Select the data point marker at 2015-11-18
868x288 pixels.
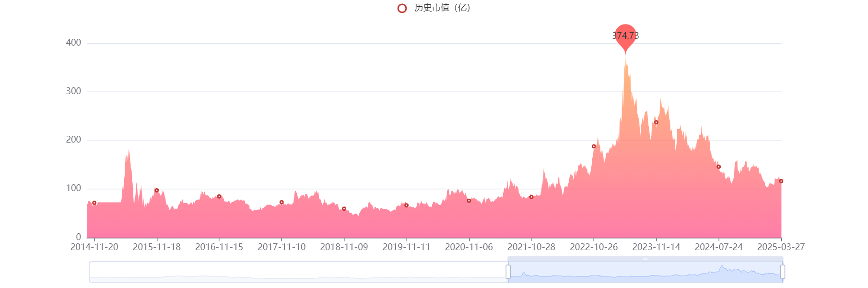coord(156,191)
